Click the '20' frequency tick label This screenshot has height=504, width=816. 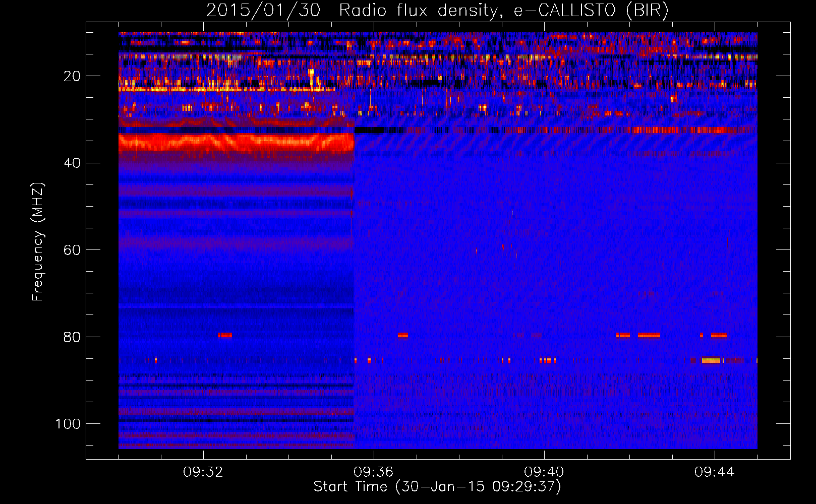pos(72,77)
